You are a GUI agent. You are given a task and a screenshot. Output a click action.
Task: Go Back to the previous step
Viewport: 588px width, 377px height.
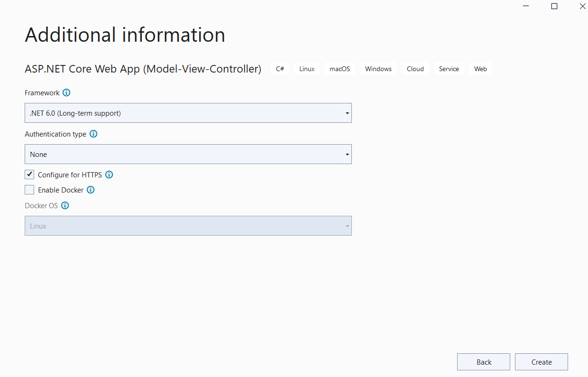tap(484, 362)
